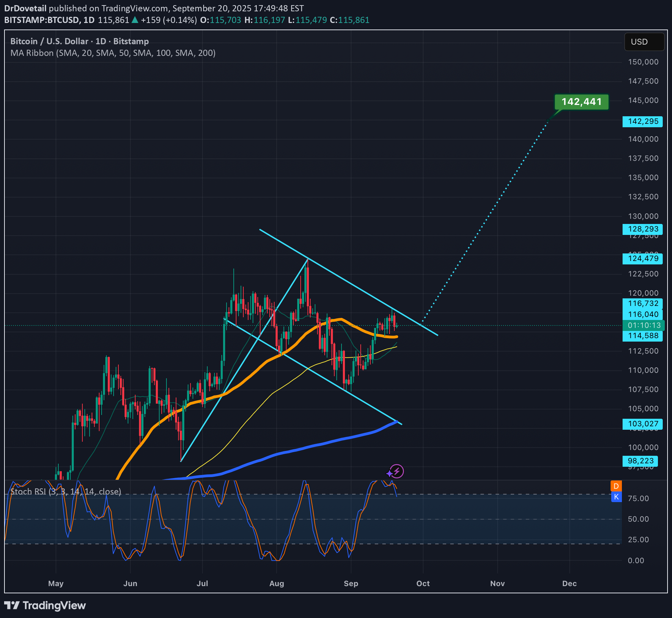Click the orange D label of Stoch RSI
The width and height of the screenshot is (672, 618).
616,486
